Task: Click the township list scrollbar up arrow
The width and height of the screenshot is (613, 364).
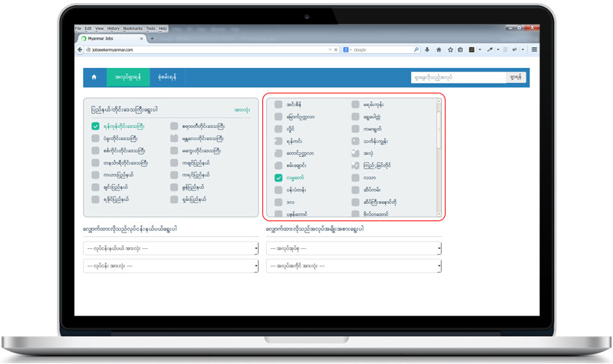Action: [x=439, y=101]
